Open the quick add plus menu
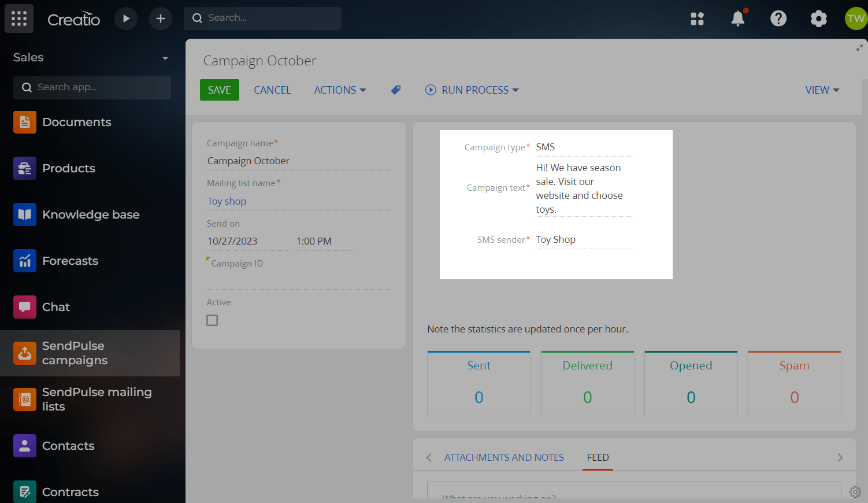This screenshot has width=868, height=503. click(161, 19)
